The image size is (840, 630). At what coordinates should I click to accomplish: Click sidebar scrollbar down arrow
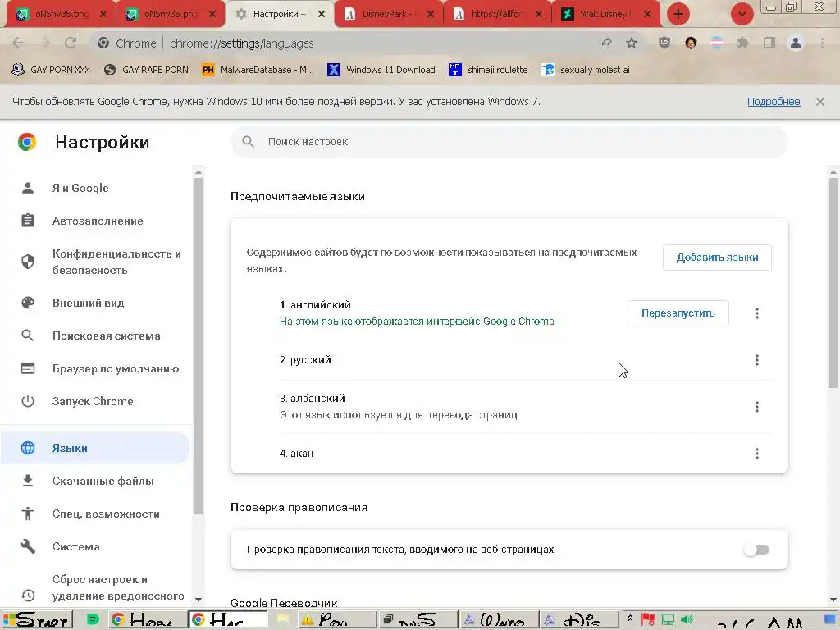point(199,600)
